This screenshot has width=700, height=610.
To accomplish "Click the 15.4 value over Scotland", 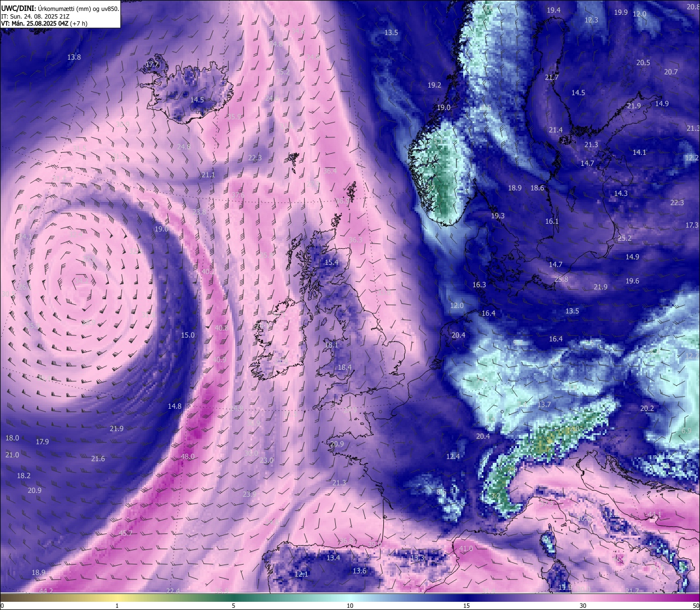I will click(331, 263).
